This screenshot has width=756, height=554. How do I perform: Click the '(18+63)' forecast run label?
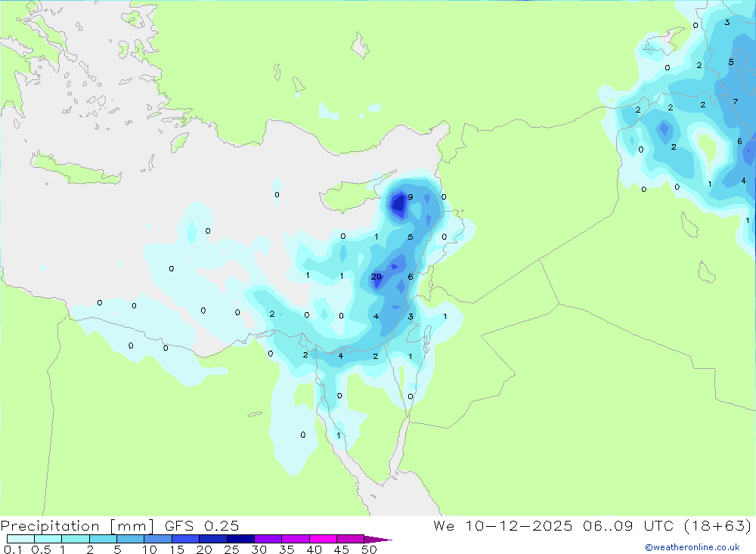click(717, 525)
